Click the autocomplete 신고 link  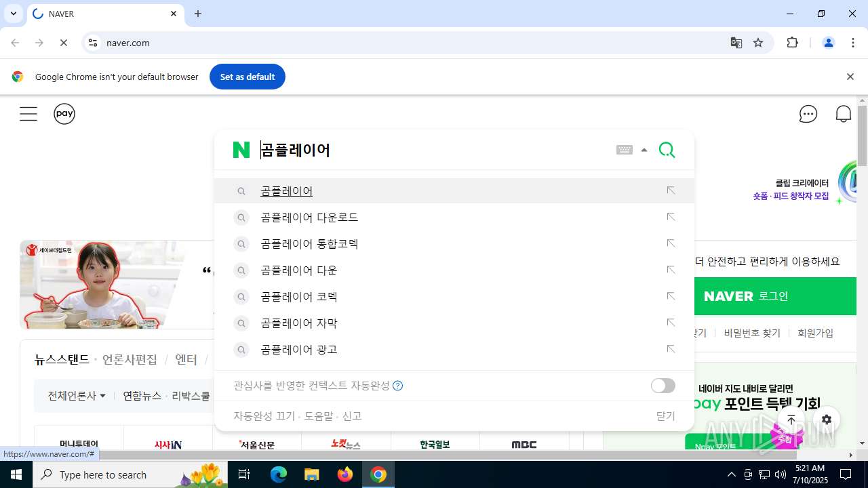click(x=352, y=416)
